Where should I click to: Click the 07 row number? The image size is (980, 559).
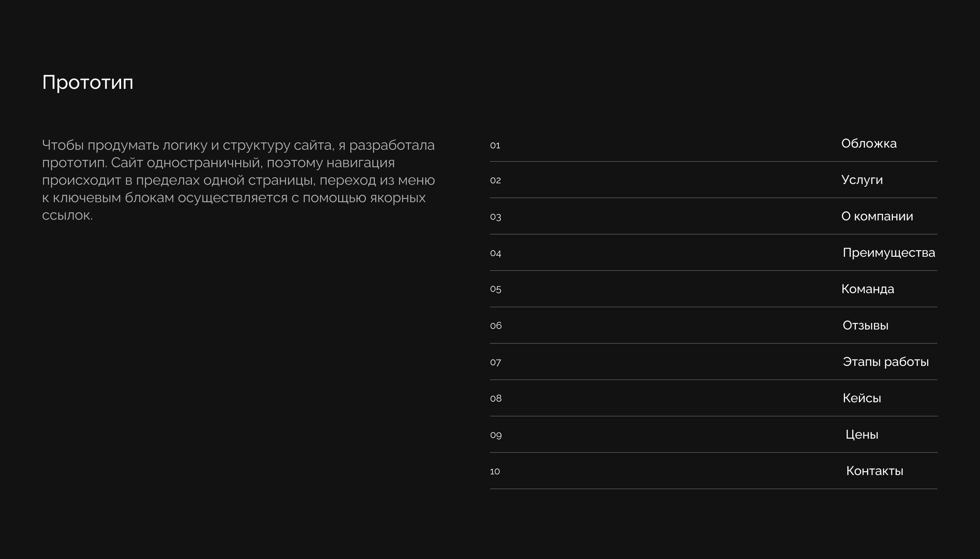point(495,362)
